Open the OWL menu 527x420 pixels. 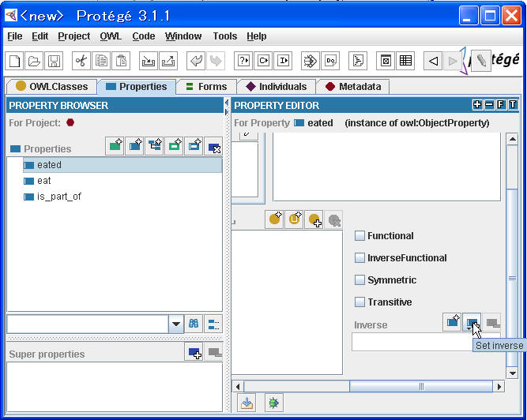point(111,36)
